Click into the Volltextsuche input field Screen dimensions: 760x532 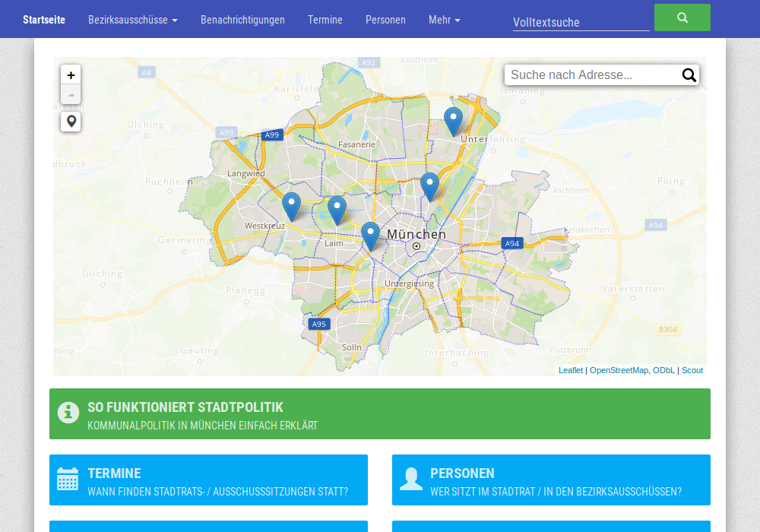click(x=581, y=23)
